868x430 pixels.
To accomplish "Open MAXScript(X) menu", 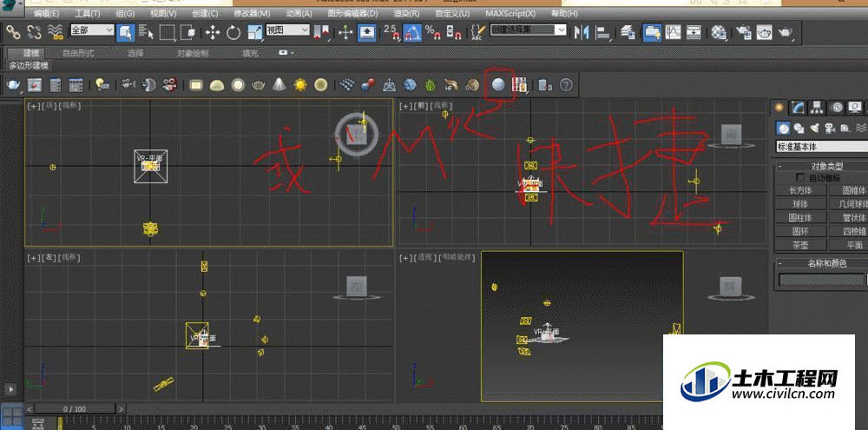I will click(510, 13).
